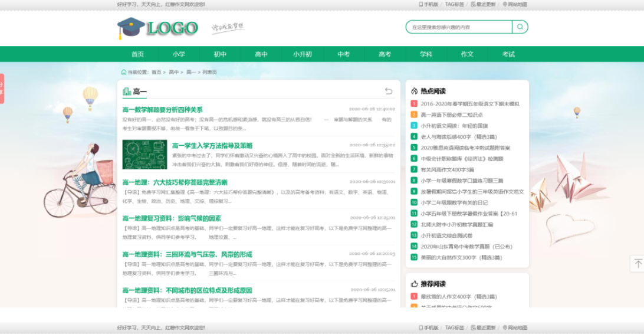Click the magnifier search icon button
The image size is (644, 334).
[520, 27]
